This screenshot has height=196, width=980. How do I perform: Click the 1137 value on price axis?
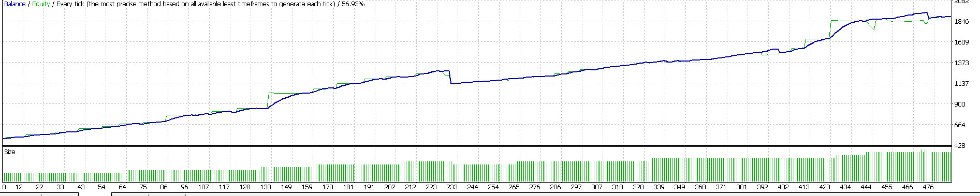(961, 84)
